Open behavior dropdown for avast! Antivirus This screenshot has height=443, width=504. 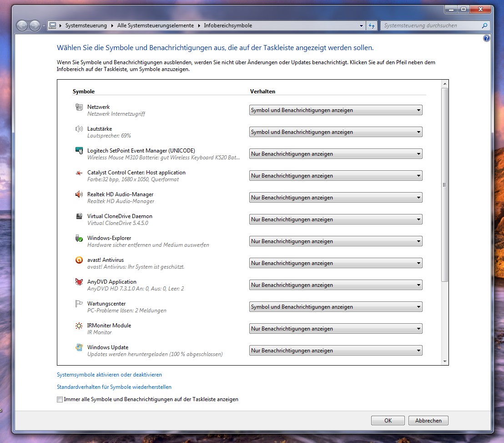336,263
